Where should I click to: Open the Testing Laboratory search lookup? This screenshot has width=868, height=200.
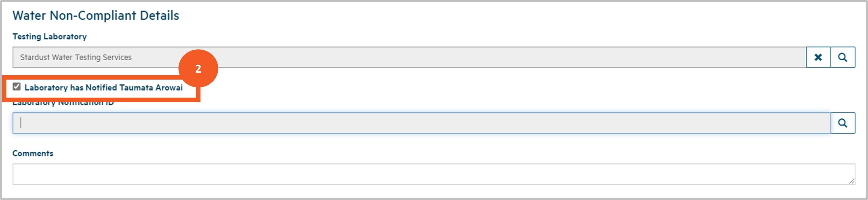[x=842, y=57]
